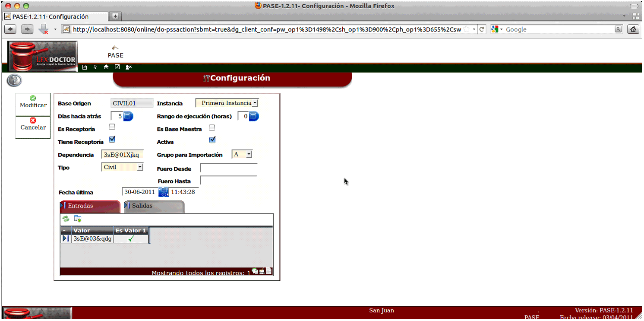Click the print icon in table footer
The height and width of the screenshot is (321, 644).
[262, 271]
